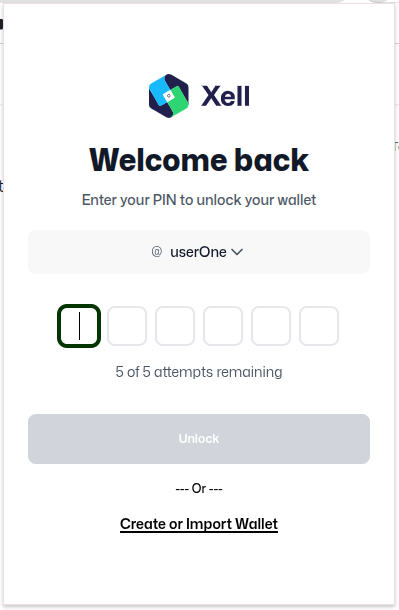The width and height of the screenshot is (399, 610).
Task: Click the Welcome back heading
Action: tap(199, 160)
